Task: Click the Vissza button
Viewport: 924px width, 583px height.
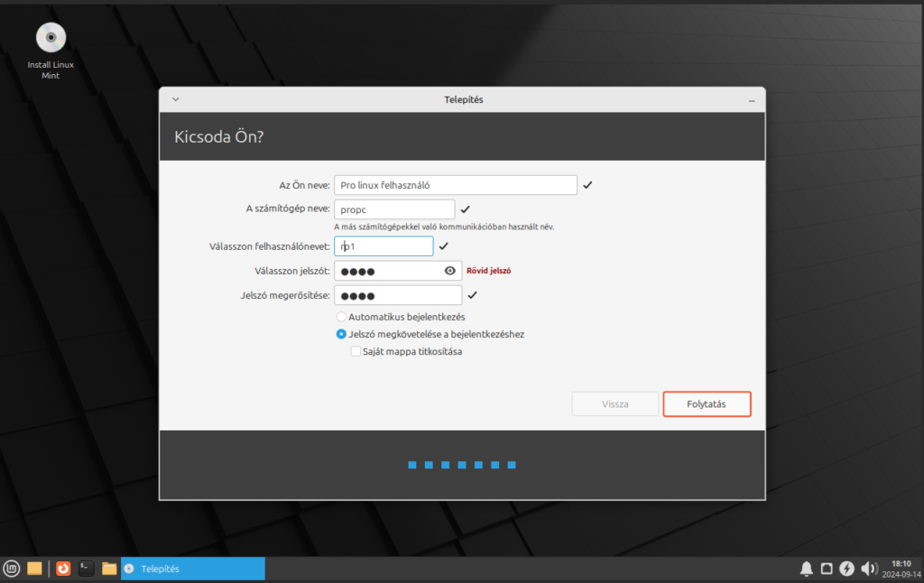Action: tap(614, 403)
